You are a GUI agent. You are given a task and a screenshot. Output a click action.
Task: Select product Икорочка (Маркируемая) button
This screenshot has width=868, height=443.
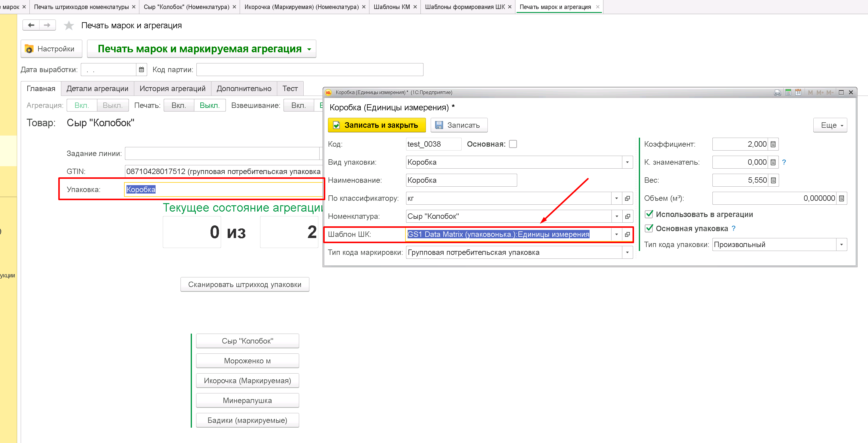[x=247, y=380]
